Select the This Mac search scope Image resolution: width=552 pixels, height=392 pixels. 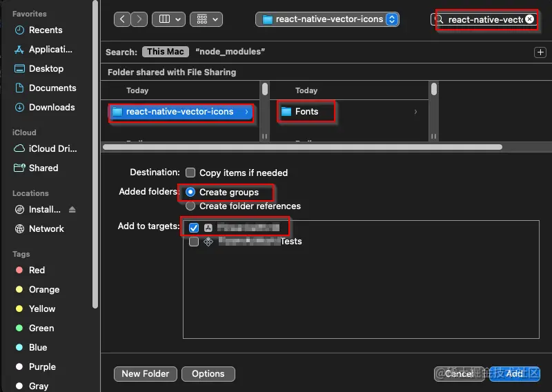click(166, 52)
